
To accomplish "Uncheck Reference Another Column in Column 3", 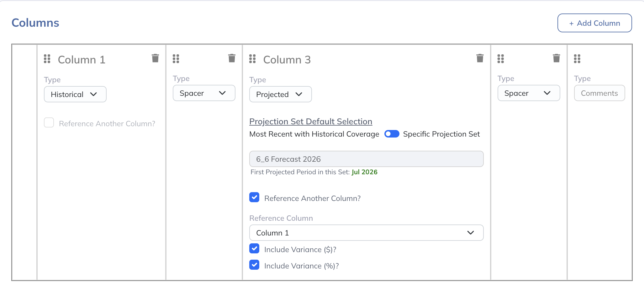I will (x=254, y=197).
